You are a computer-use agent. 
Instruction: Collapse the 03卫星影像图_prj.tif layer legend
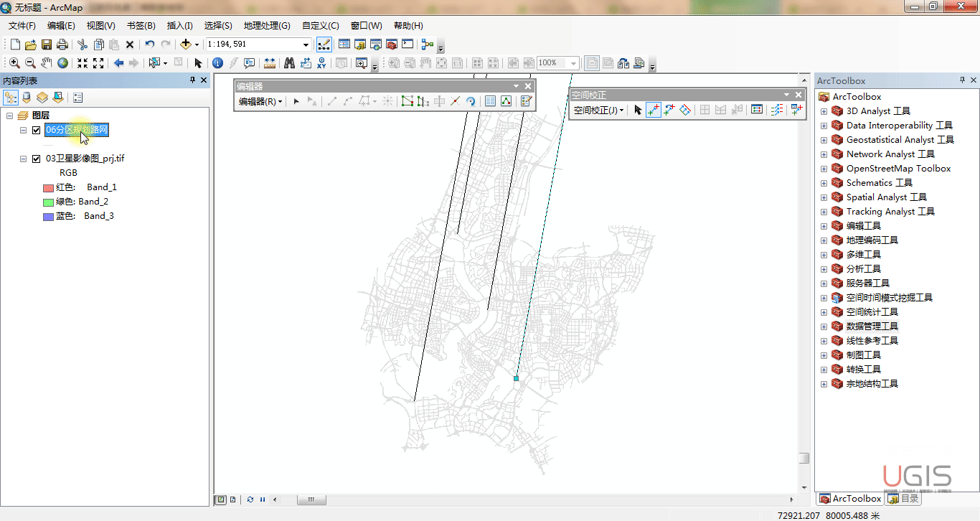tap(24, 159)
